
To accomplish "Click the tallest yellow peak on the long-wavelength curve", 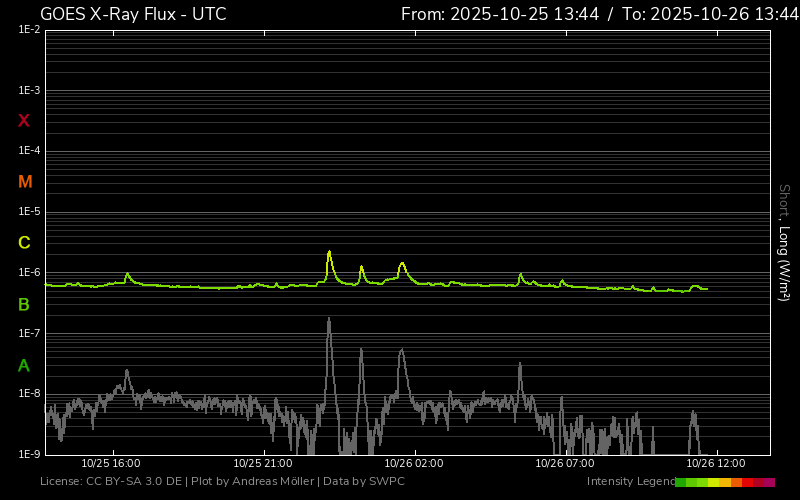I will pyautogui.click(x=329, y=253).
